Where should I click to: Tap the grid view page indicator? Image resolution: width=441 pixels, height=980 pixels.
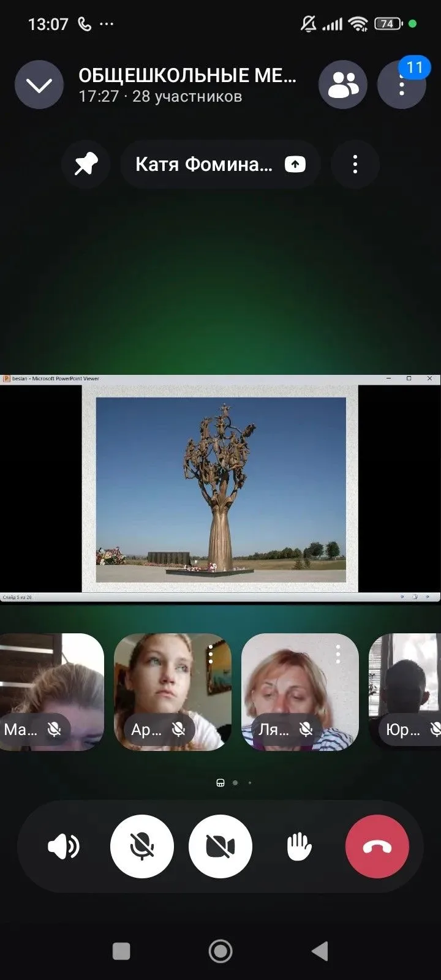(221, 783)
